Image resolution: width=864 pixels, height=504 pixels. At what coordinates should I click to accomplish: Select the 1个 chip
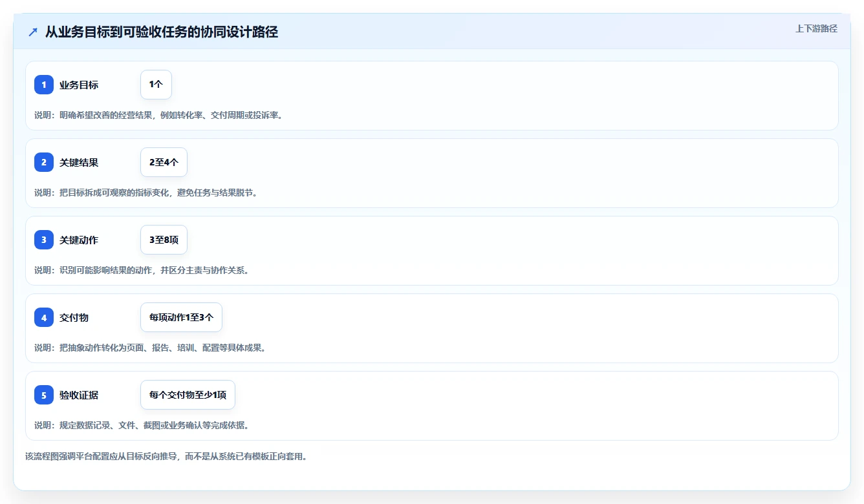[x=156, y=85]
